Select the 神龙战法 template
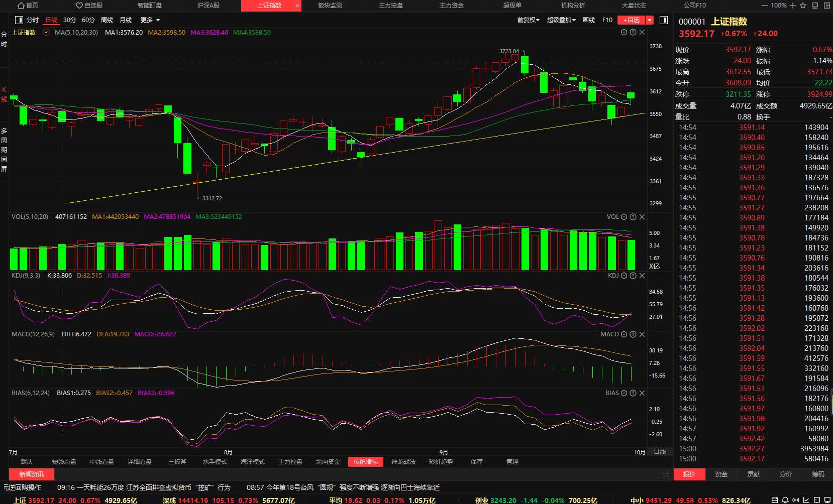Image resolution: width=833 pixels, height=504 pixels. pos(403,462)
